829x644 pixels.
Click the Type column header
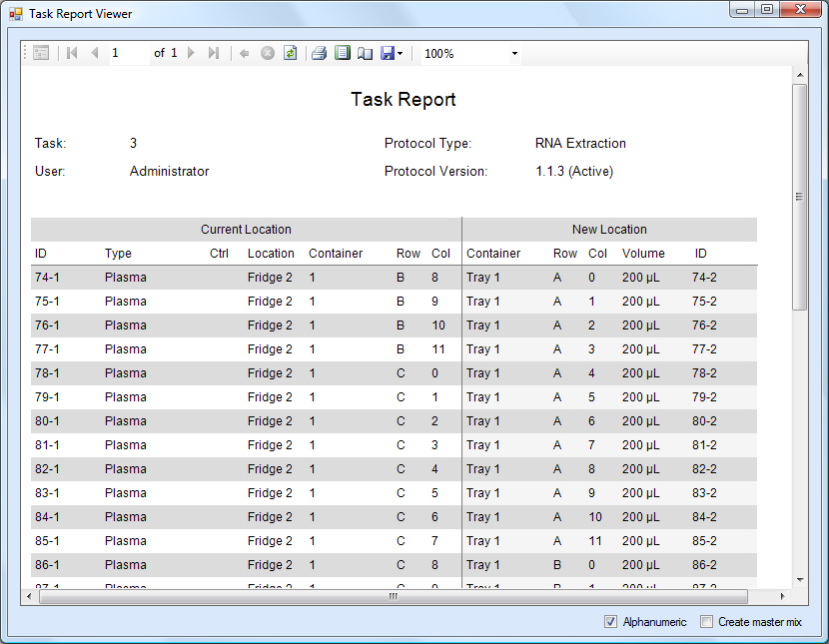click(118, 254)
